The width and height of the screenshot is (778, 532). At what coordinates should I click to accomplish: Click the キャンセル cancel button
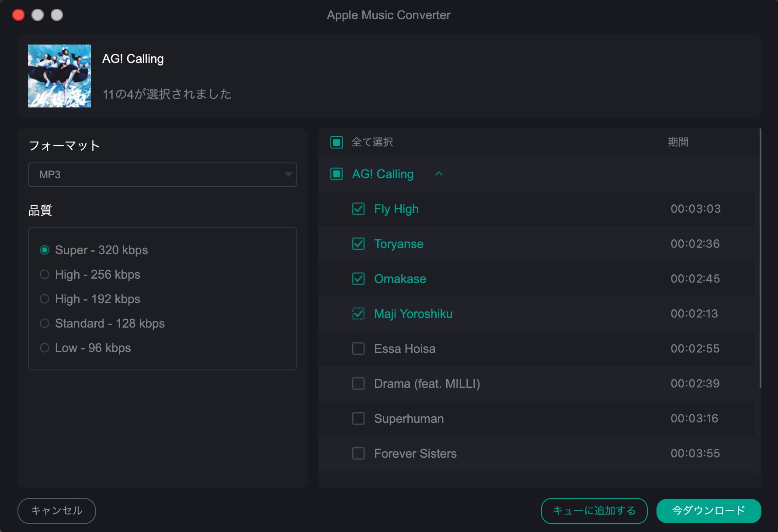coord(57,511)
